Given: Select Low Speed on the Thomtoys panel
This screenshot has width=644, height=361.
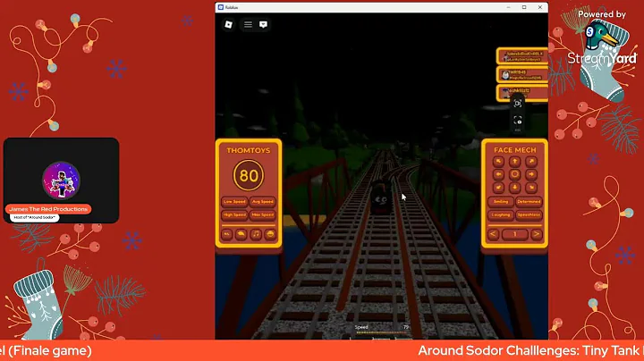Looking at the screenshot, I should tap(234, 202).
